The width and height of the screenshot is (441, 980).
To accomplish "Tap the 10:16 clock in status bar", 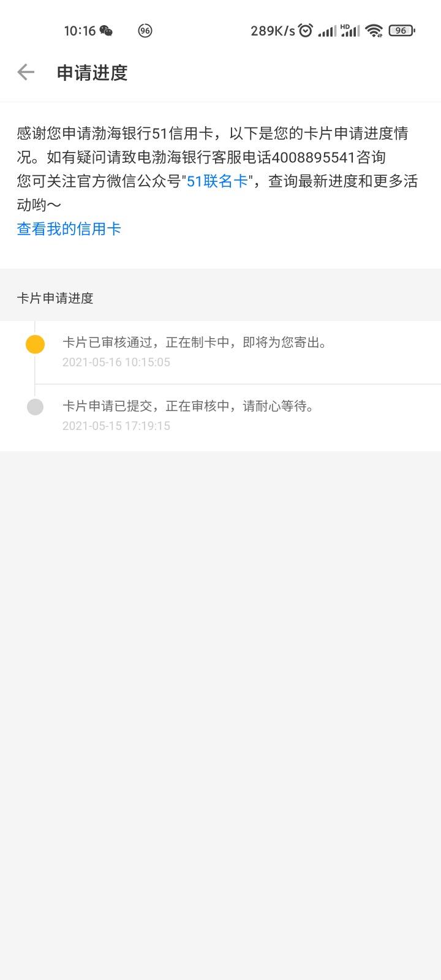I will pyautogui.click(x=80, y=31).
